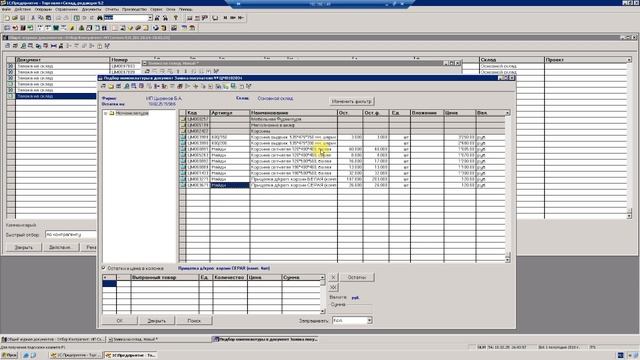The height and width of the screenshot is (360, 640).
Task: Click the X remove-row button beside Остатки
Action: 333,277
